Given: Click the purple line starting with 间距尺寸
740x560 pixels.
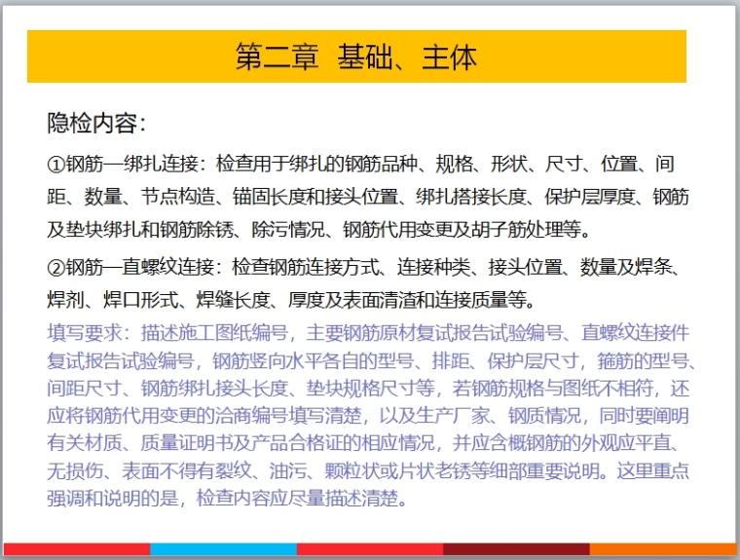Looking at the screenshot, I should 368,389.
